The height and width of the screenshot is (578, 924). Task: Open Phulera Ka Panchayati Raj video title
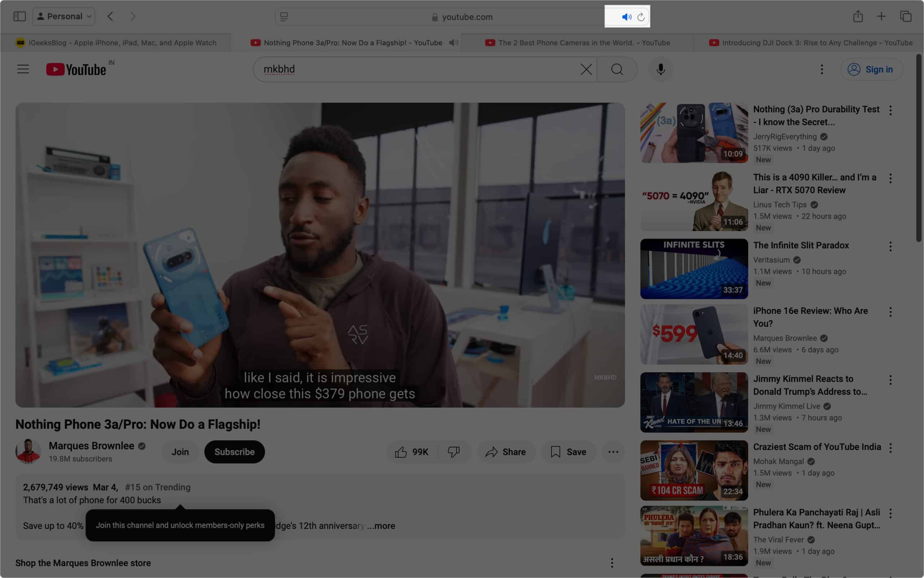click(816, 518)
